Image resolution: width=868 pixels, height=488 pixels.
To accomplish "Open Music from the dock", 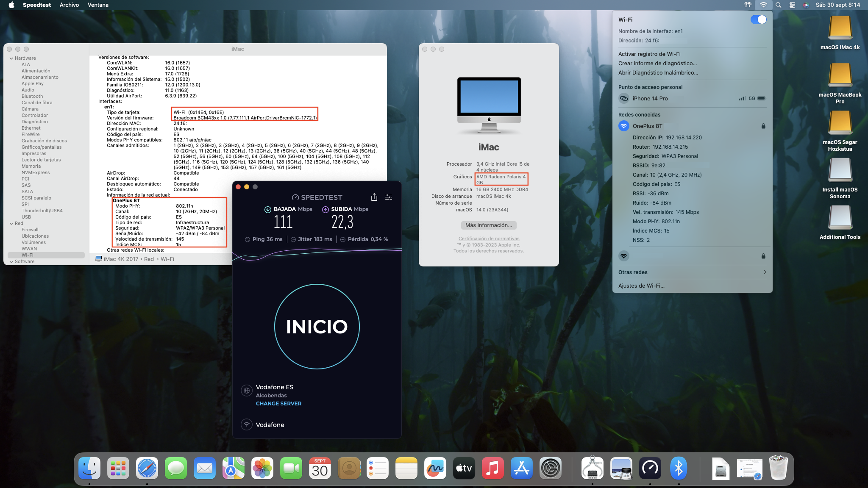I will pyautogui.click(x=493, y=468).
